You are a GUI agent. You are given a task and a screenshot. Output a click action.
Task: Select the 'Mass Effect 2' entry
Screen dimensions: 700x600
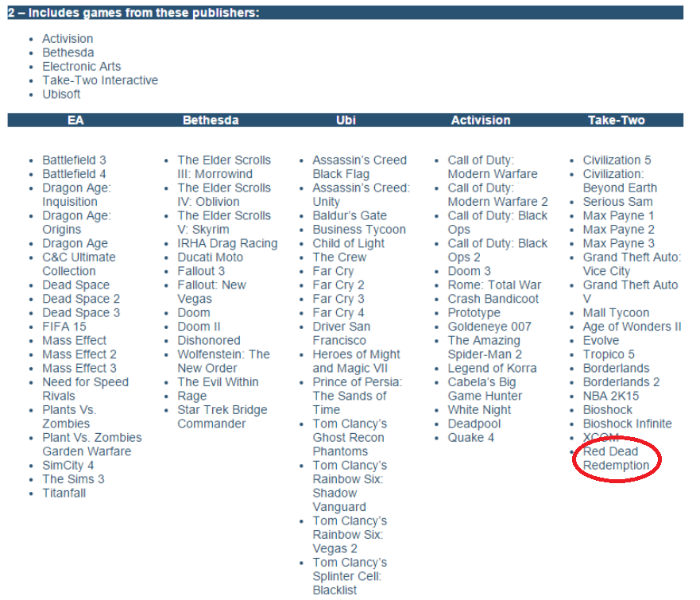79,354
